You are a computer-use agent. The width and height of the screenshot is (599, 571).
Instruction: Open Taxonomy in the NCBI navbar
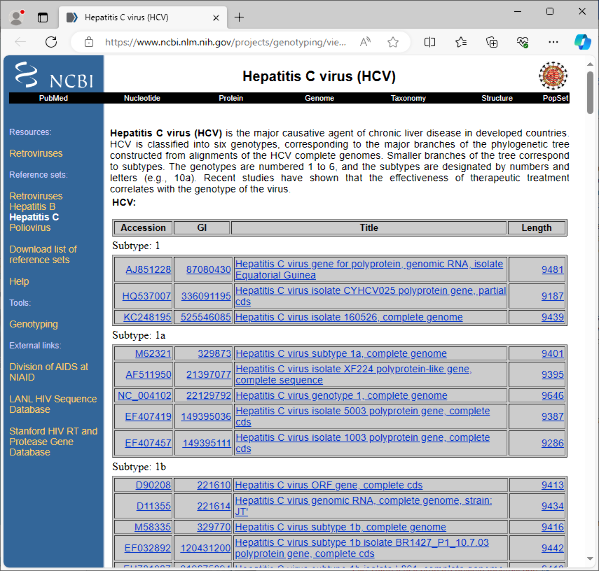[x=408, y=98]
